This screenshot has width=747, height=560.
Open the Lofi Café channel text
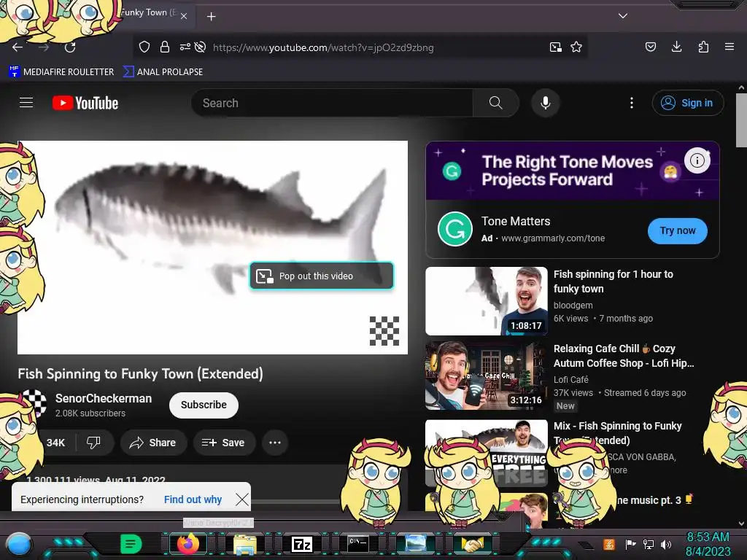tap(570, 379)
